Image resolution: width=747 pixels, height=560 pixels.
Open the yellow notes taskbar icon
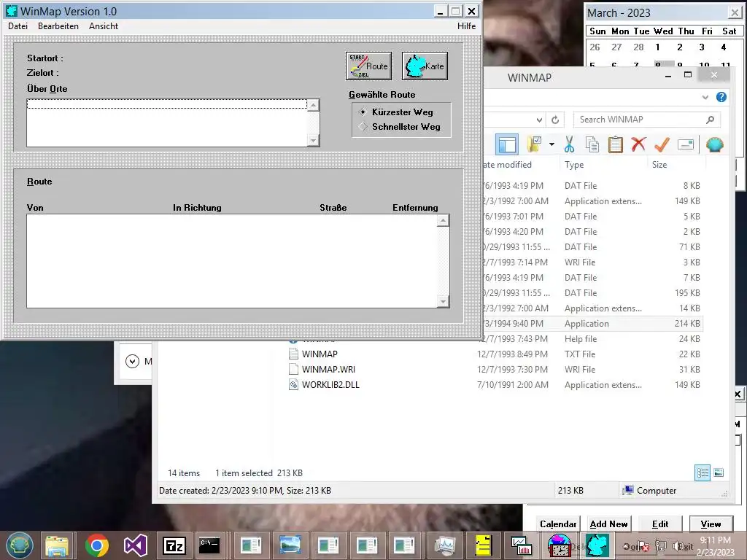(483, 545)
